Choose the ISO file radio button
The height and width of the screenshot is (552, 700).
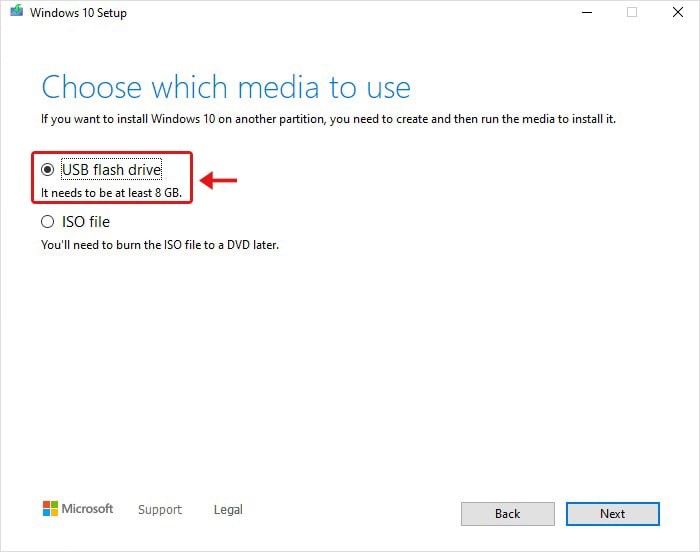(x=48, y=222)
